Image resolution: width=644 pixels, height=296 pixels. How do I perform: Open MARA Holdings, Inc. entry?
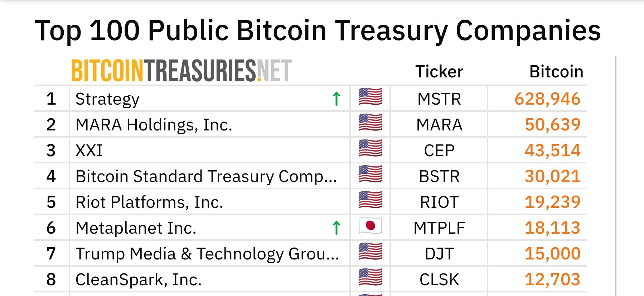click(154, 125)
